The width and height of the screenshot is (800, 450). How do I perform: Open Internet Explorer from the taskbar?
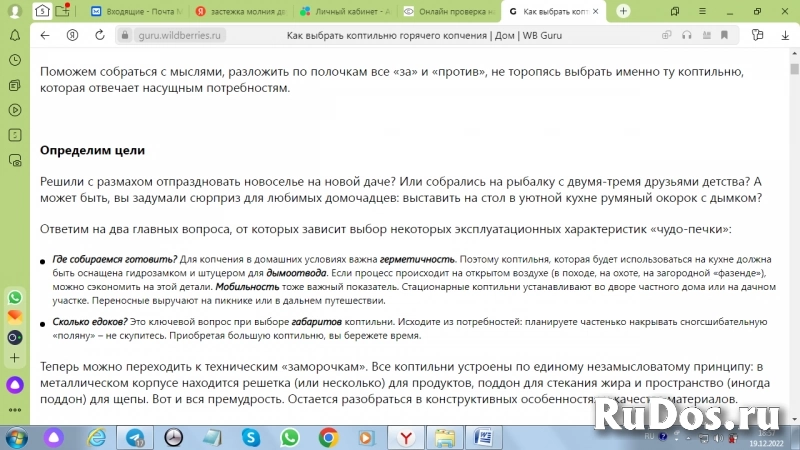(x=96, y=438)
